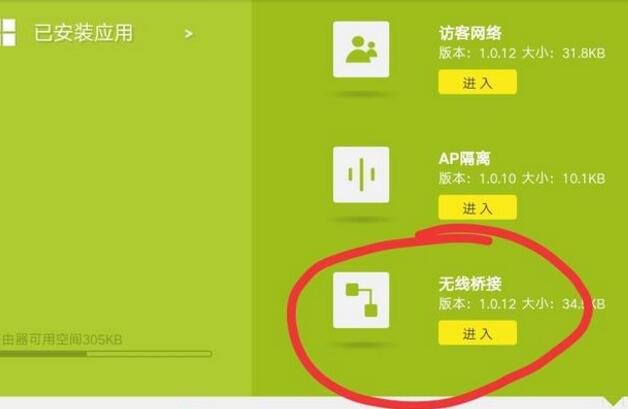Click the unfilled part of the storage bar

[149, 354]
